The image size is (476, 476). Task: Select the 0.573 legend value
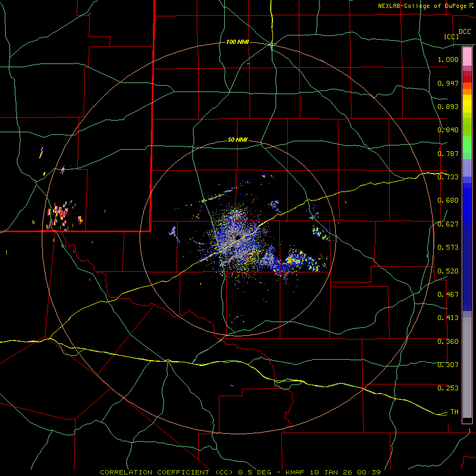coord(448,248)
